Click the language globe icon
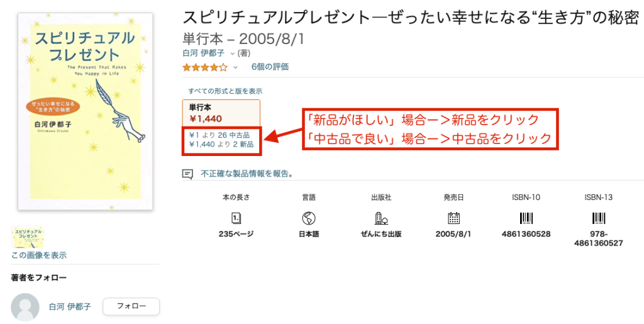This screenshot has width=644, height=324. 308,218
